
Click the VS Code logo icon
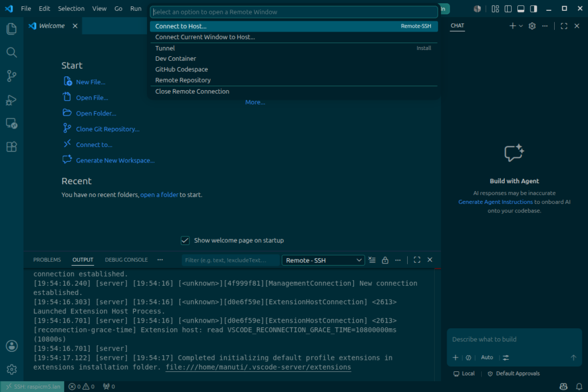[x=9, y=8]
